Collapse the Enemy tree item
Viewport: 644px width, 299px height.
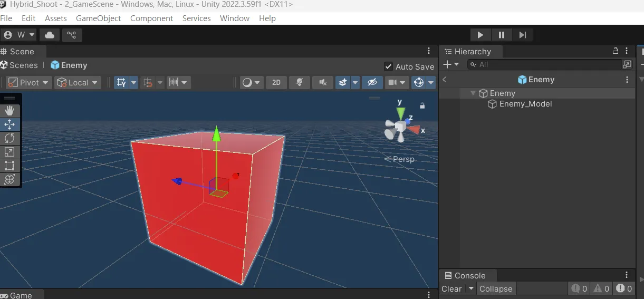click(473, 93)
